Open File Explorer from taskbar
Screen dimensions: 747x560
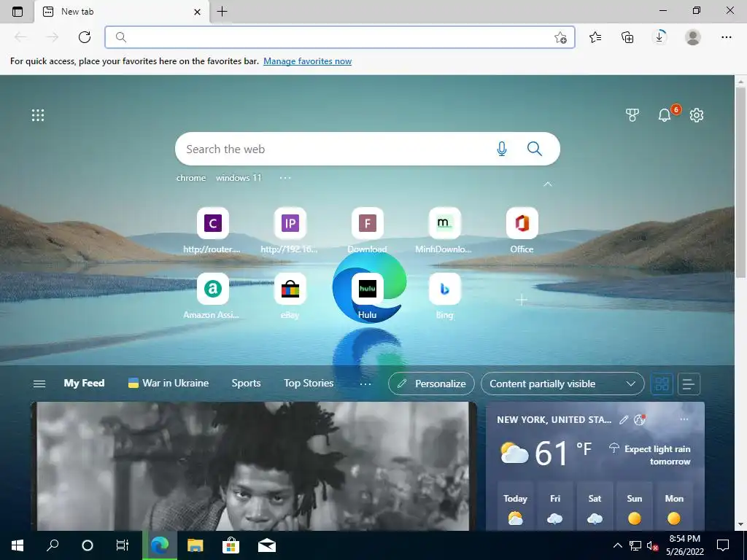pos(196,545)
